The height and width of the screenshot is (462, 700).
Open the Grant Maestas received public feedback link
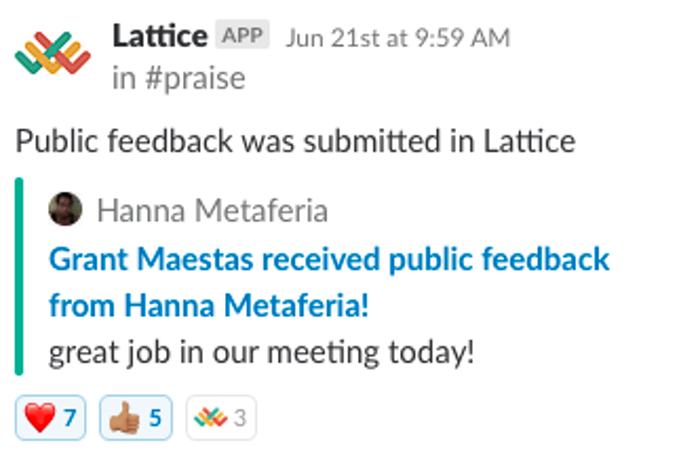coord(329,259)
